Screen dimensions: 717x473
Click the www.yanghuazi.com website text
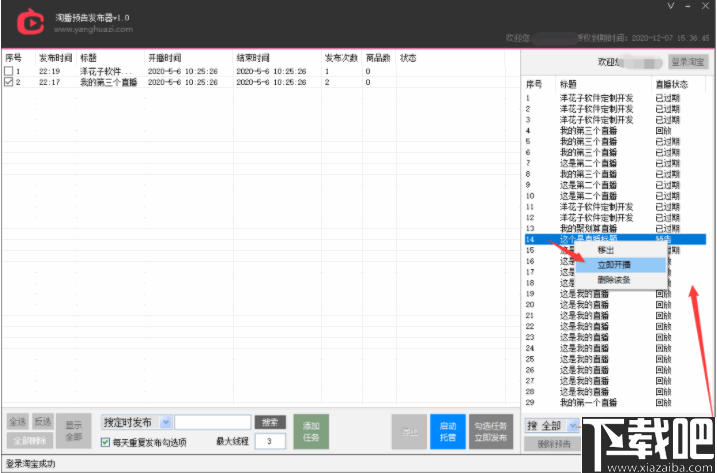tap(93, 29)
